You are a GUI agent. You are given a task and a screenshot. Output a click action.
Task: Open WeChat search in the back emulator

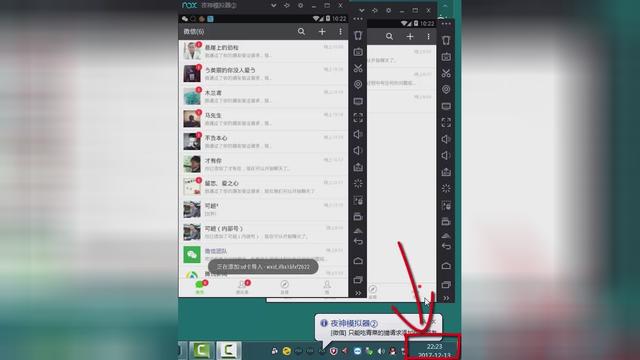389,37
